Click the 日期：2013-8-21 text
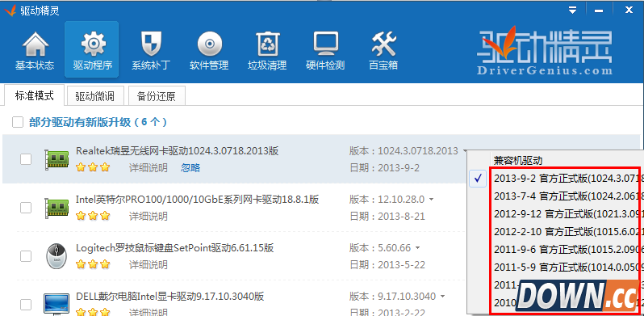644x316 pixels. (x=387, y=216)
